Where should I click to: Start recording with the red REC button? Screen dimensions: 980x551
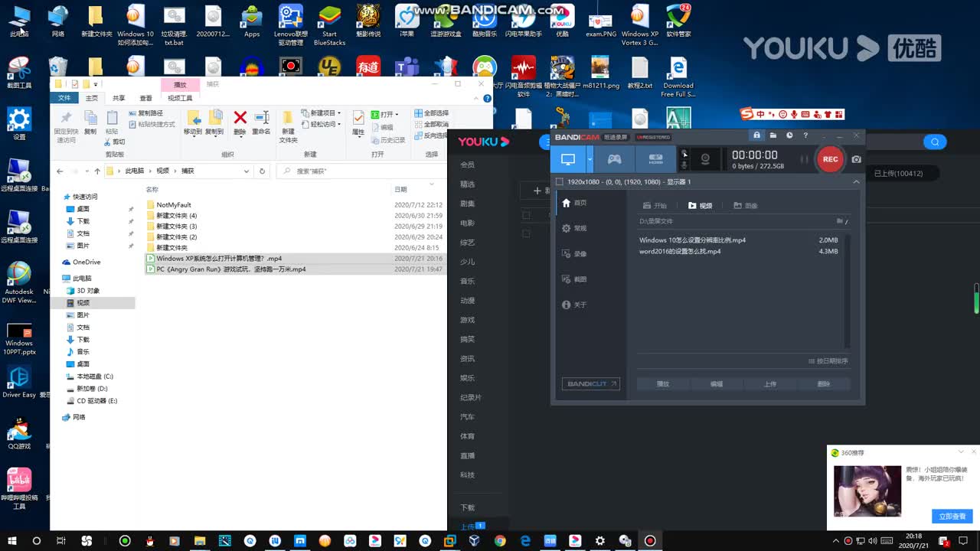point(830,159)
